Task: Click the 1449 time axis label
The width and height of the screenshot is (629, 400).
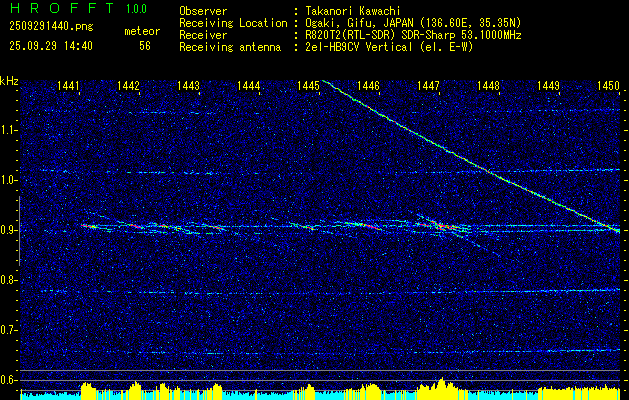Action: (548, 85)
